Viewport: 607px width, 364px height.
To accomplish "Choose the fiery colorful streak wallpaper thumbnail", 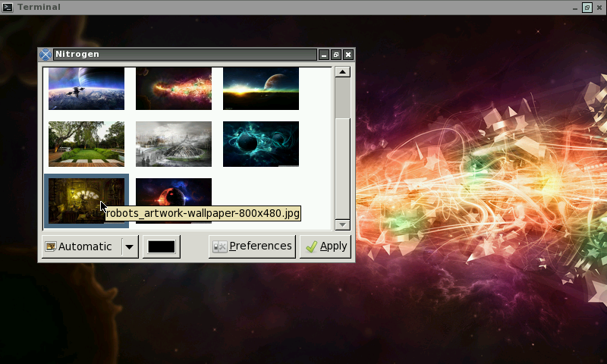I will point(174,89).
